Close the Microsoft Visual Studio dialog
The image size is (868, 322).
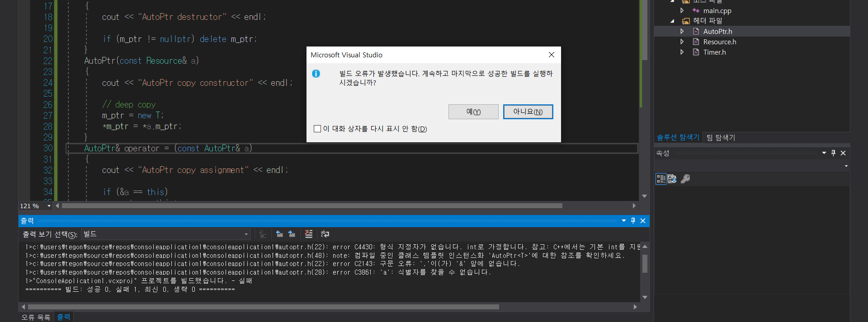click(552, 55)
